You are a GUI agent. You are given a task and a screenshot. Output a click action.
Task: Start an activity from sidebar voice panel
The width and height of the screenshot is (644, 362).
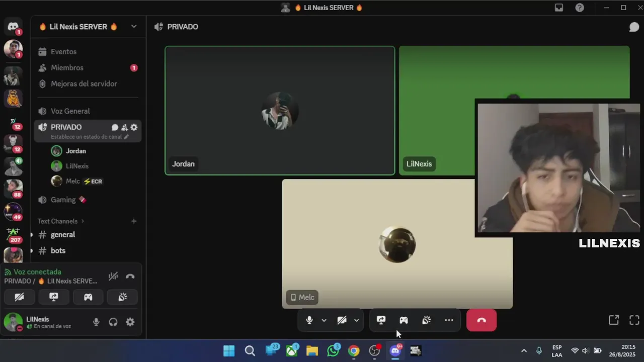point(88,297)
